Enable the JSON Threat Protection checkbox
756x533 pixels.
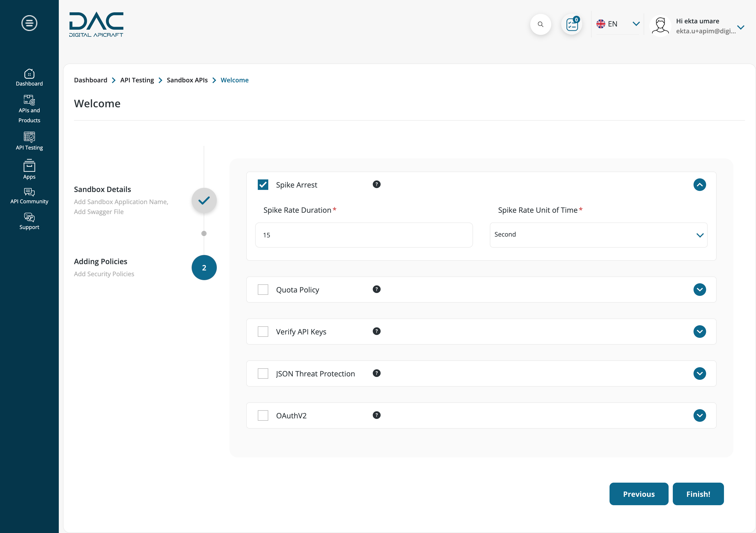pos(263,374)
